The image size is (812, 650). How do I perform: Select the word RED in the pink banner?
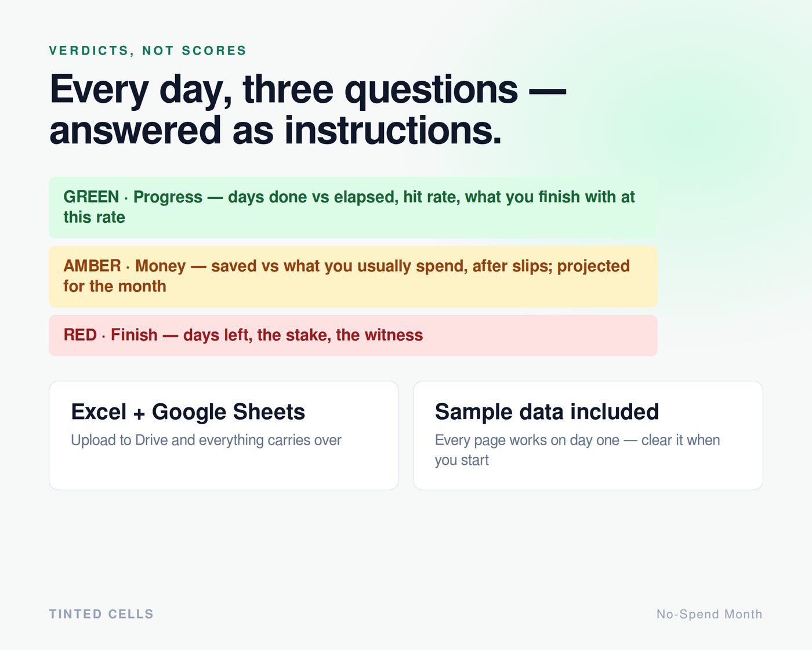pyautogui.click(x=80, y=335)
